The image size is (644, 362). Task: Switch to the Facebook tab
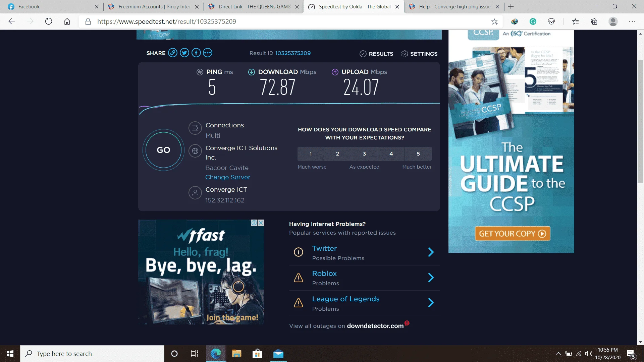(53, 7)
